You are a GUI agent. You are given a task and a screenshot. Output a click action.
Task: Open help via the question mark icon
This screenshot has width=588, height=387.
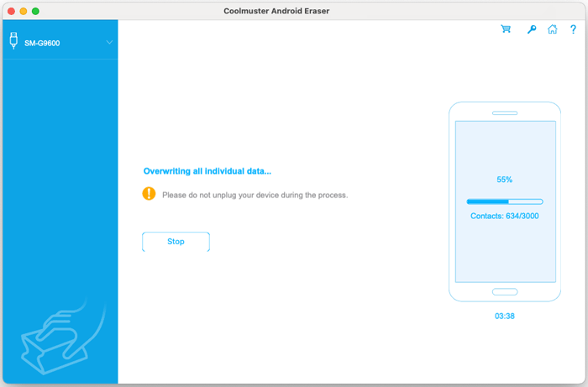pyautogui.click(x=573, y=29)
